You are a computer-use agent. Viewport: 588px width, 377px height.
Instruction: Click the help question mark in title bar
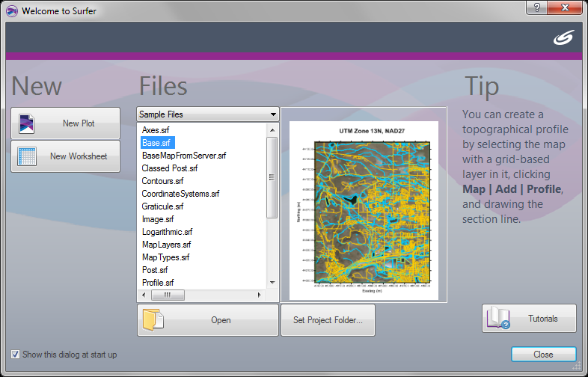(536, 7)
